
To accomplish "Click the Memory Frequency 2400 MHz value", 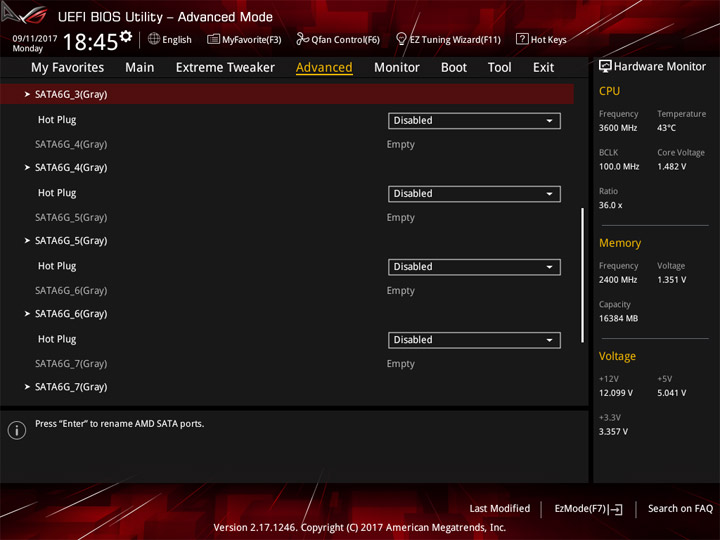I will 618,279.
